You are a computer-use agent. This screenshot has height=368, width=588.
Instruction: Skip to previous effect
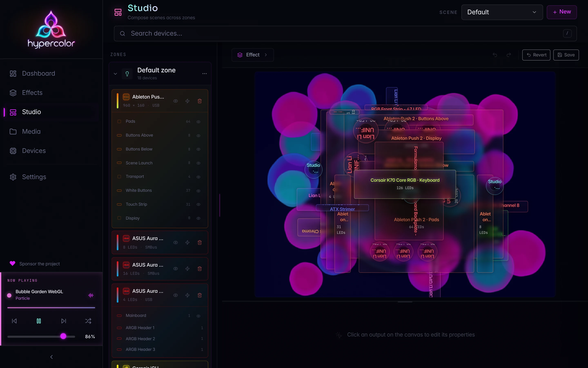pyautogui.click(x=14, y=321)
